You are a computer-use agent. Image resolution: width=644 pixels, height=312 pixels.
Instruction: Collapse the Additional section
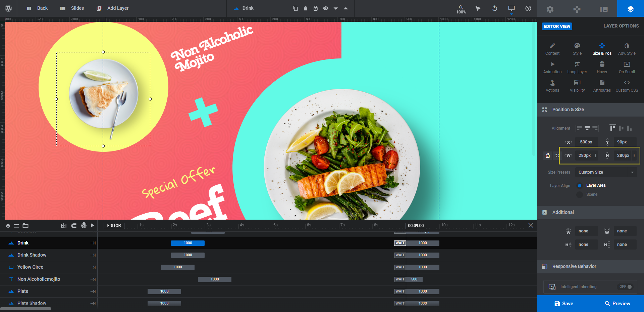(590, 212)
